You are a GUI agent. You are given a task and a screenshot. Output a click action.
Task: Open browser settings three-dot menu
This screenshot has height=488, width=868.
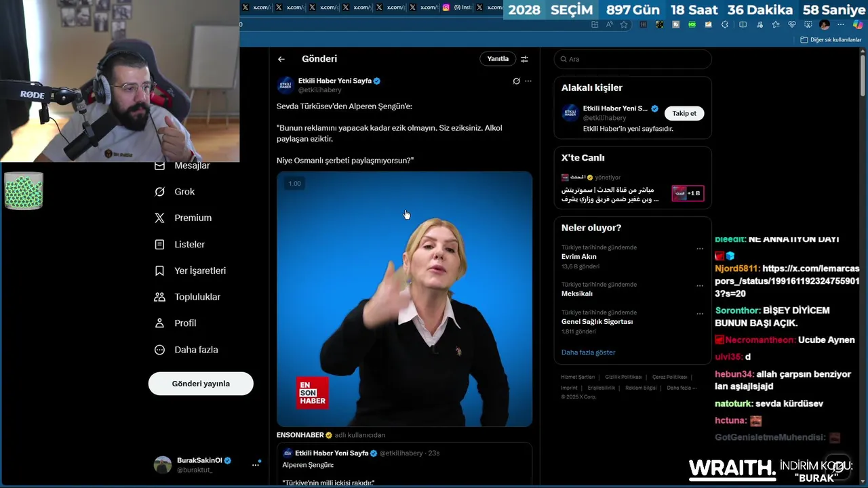[841, 24]
